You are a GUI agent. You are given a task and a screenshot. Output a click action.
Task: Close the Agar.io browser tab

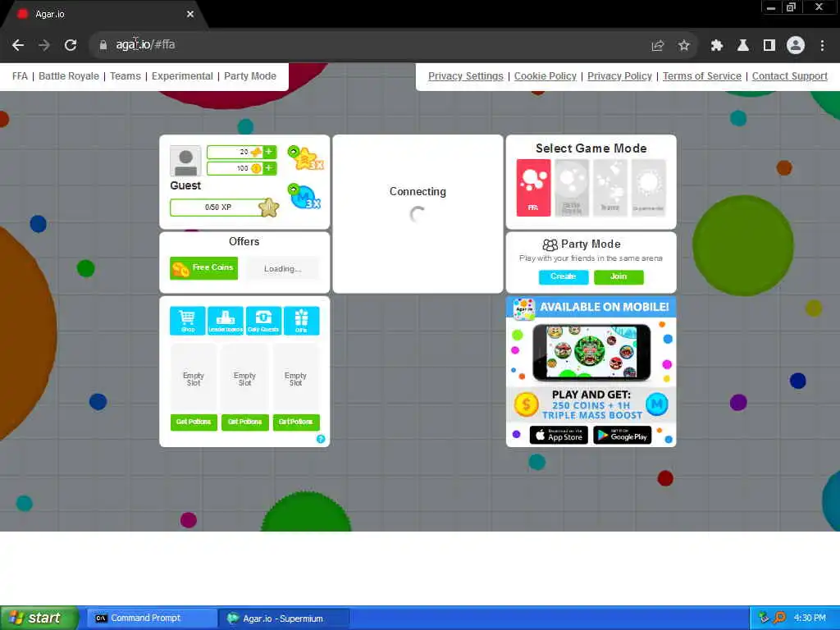(x=189, y=15)
